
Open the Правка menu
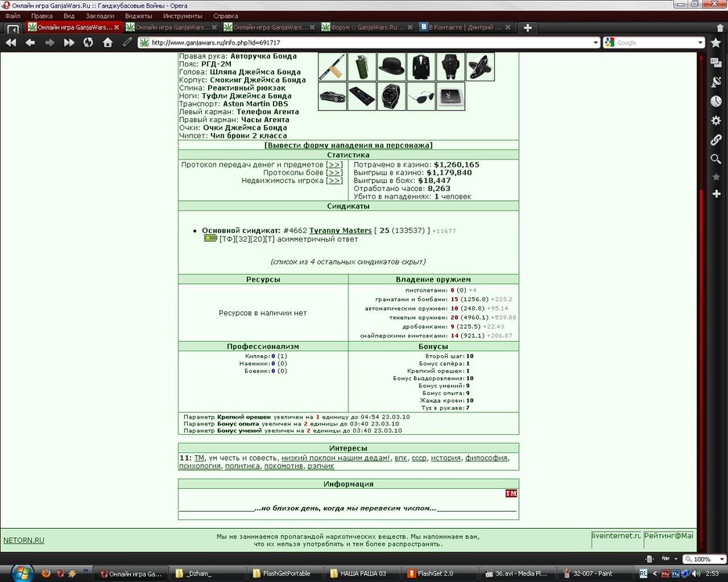41,16
